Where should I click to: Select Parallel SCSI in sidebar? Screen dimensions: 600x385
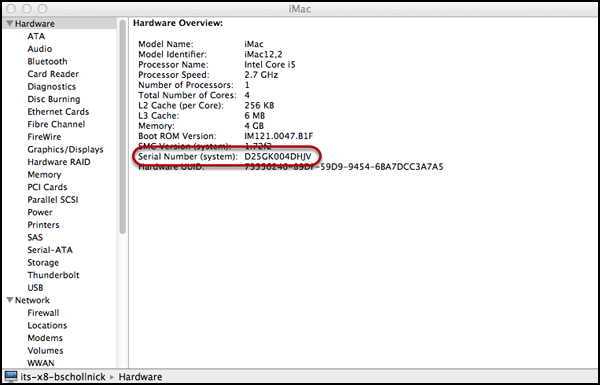(x=53, y=200)
